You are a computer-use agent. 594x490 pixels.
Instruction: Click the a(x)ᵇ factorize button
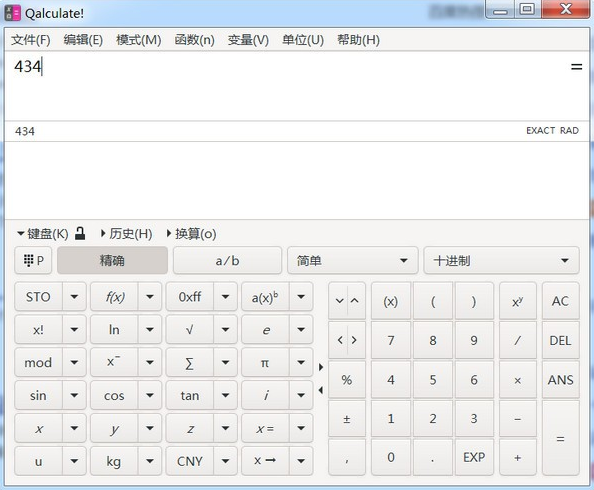265,297
